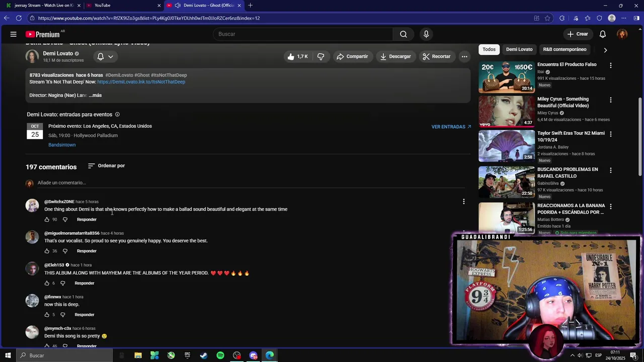Open the Crear upload menu
The image size is (644, 362).
point(578,34)
